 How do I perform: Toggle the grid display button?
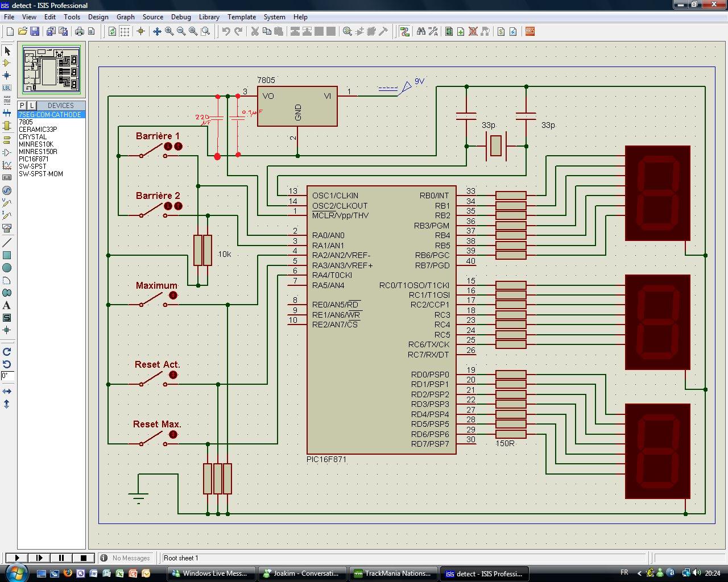tap(125, 32)
